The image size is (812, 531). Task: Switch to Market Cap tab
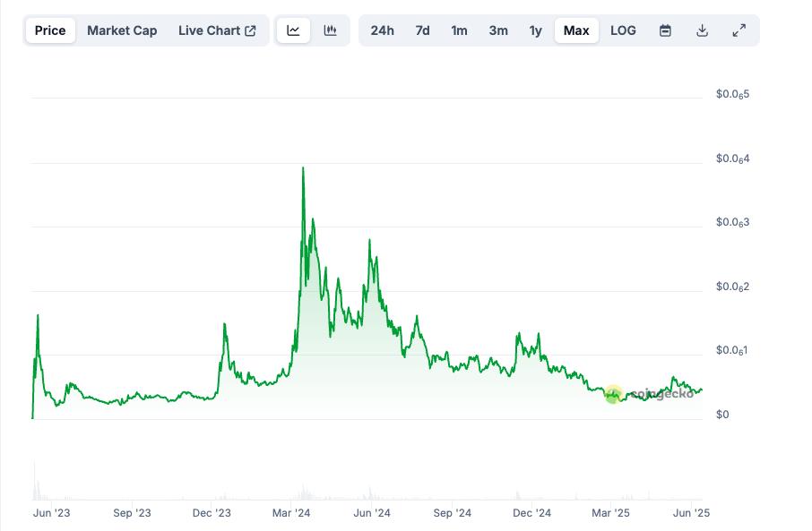pyautogui.click(x=122, y=30)
